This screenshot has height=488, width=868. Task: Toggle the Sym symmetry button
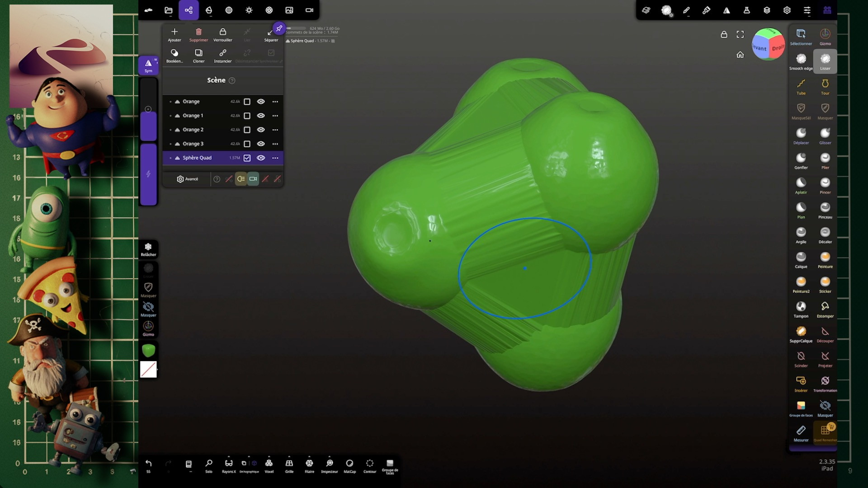tap(148, 66)
